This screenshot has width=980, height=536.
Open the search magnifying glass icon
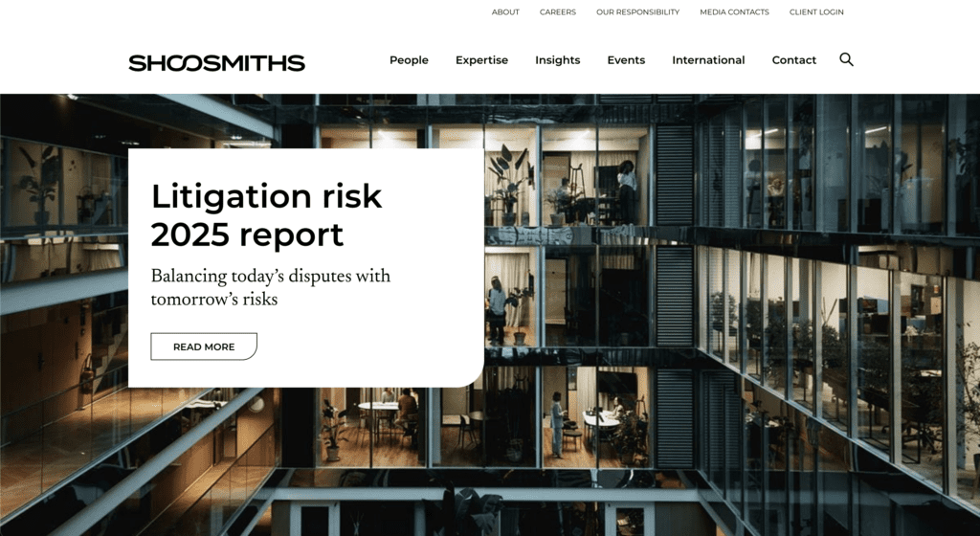[846, 59]
